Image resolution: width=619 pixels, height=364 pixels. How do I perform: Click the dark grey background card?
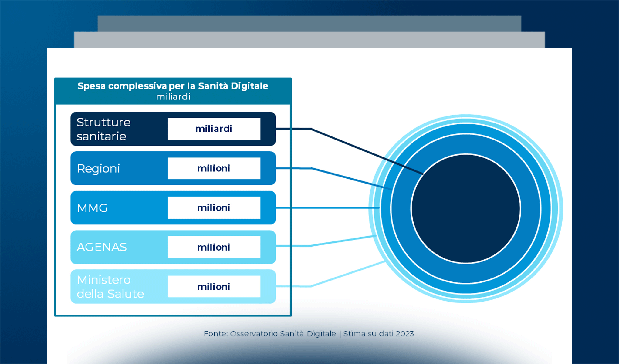[x=309, y=23]
